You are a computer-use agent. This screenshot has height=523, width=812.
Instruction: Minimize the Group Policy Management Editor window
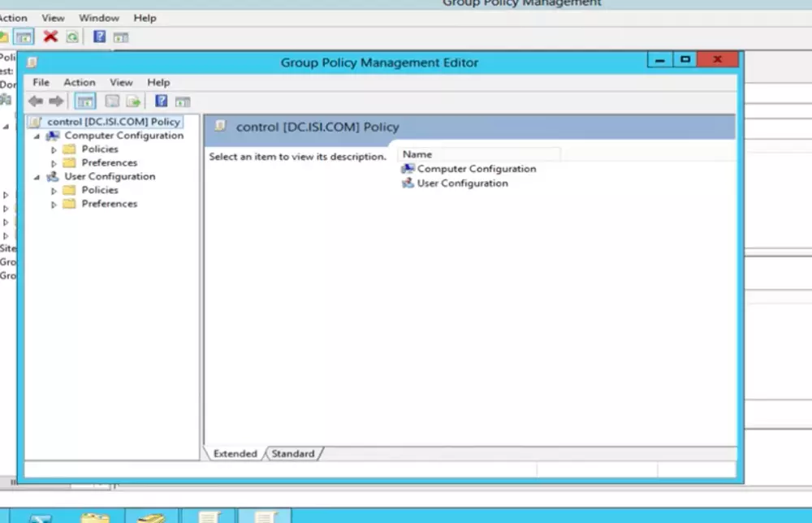tap(659, 59)
